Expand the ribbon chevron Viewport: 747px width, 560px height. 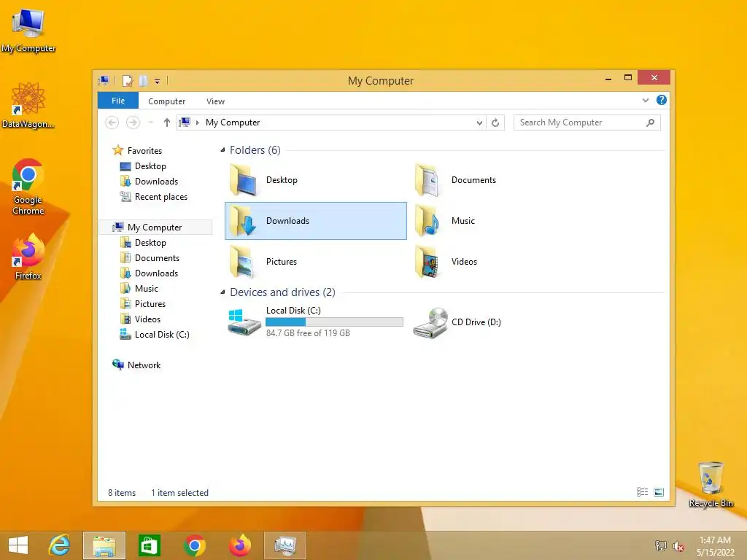[646, 100]
